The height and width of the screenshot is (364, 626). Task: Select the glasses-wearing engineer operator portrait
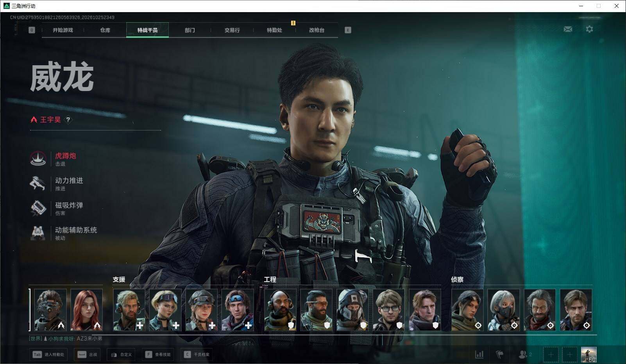point(389,310)
